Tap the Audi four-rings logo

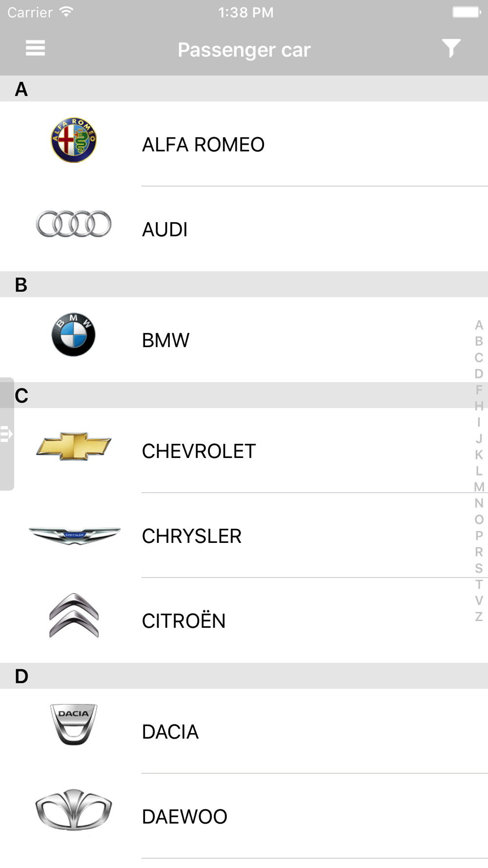tap(74, 224)
